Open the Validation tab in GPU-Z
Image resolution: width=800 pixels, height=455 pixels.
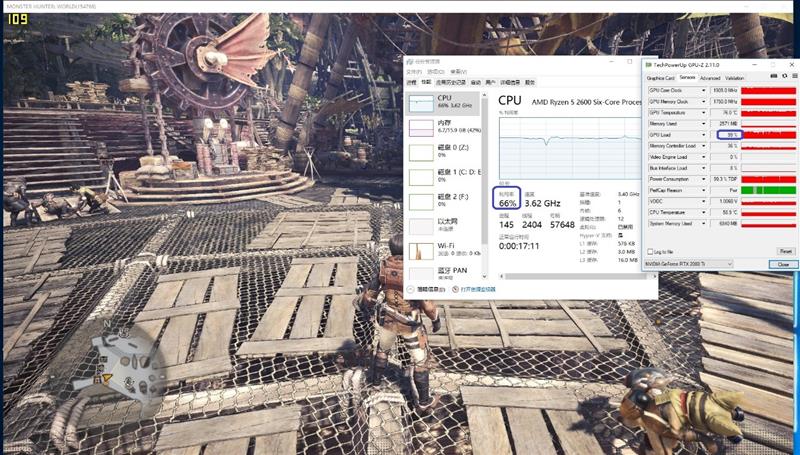tap(735, 77)
